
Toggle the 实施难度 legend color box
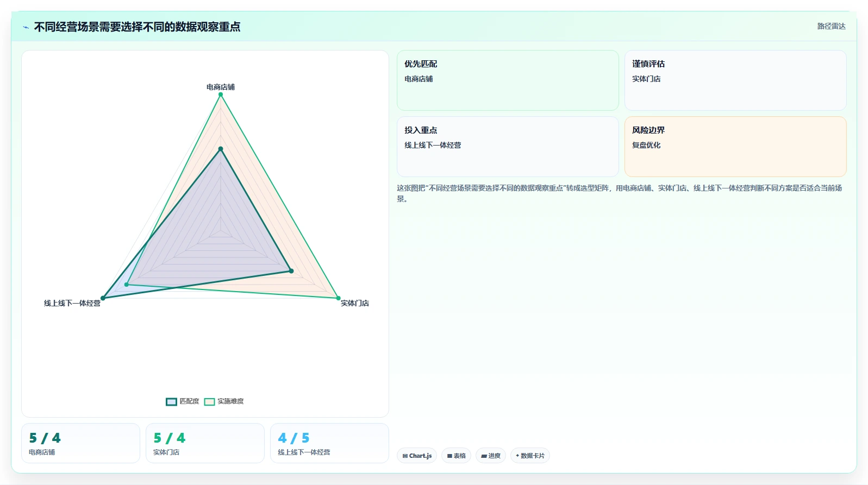(209, 402)
